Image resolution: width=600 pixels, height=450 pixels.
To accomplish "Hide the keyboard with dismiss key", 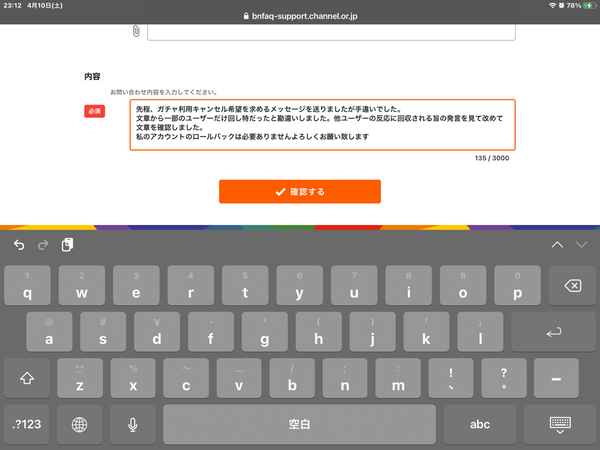I will click(560, 424).
